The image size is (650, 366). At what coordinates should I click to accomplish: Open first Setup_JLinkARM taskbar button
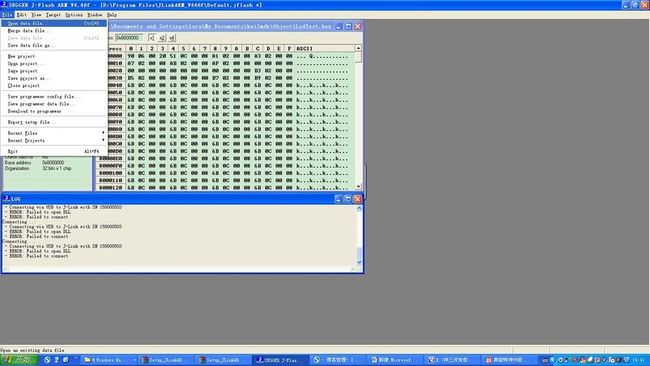[x=165, y=360]
